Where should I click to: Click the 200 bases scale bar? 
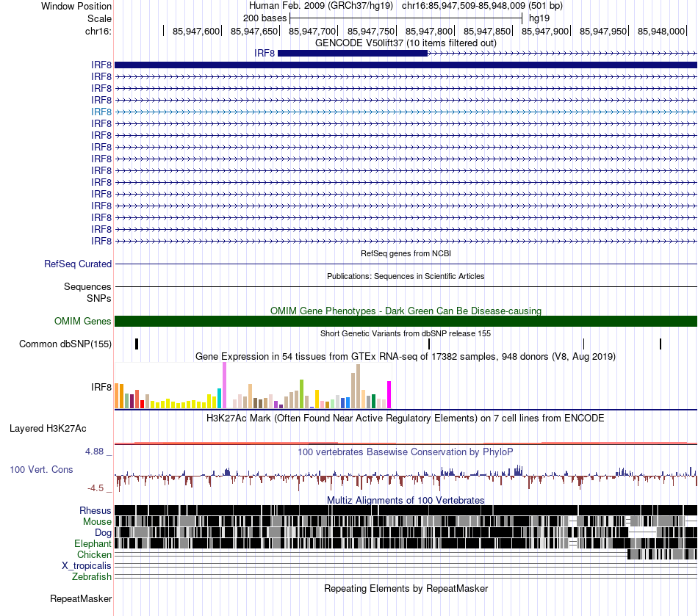tap(406, 18)
